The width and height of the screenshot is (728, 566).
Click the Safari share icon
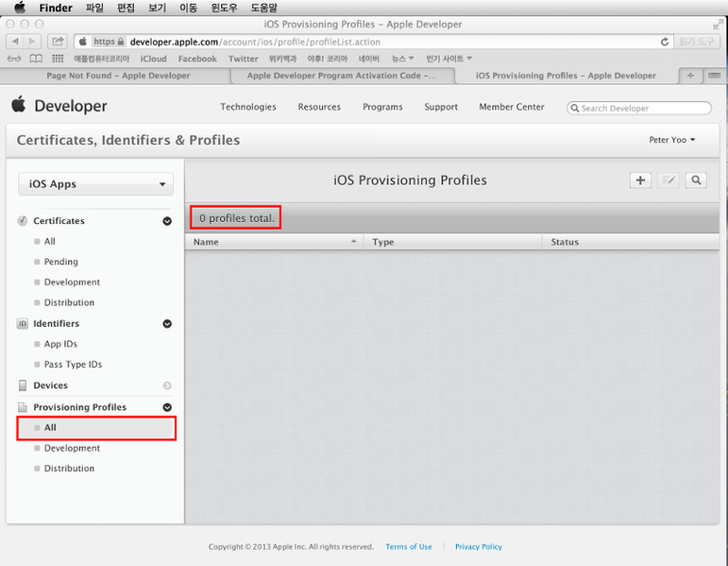point(58,42)
